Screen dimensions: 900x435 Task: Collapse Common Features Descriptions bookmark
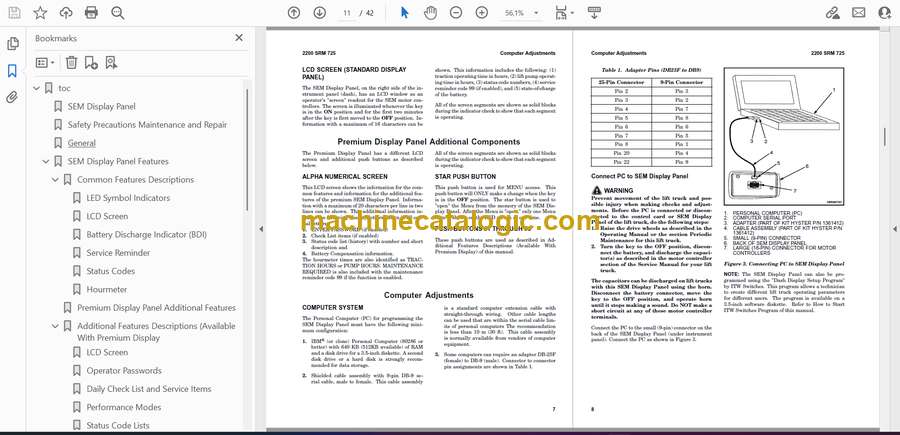coord(55,180)
